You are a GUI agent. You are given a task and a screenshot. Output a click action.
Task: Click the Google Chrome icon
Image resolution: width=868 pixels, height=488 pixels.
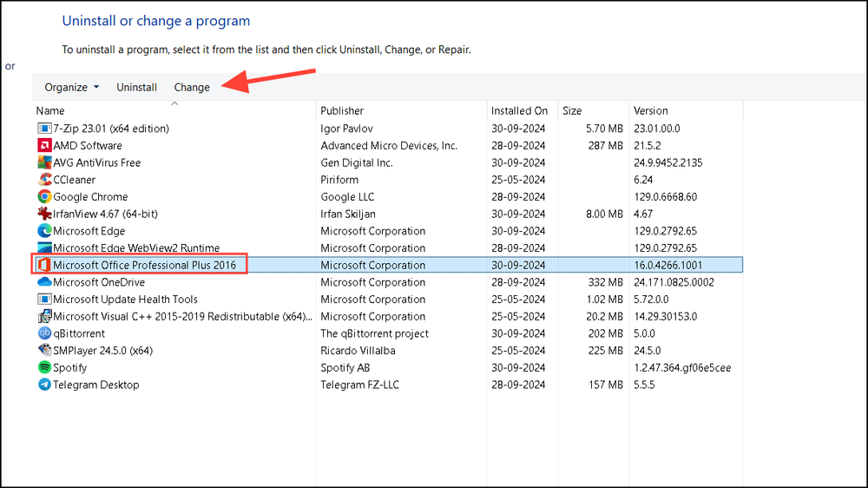(x=44, y=196)
